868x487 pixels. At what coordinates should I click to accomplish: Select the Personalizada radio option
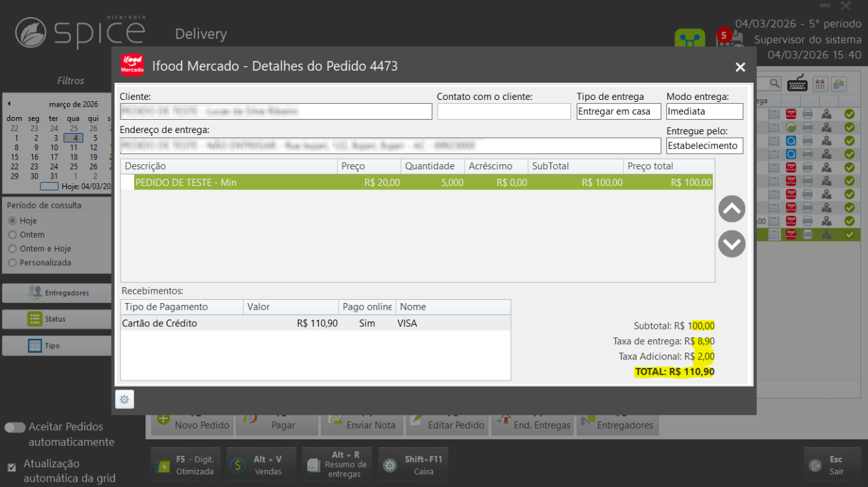12,262
